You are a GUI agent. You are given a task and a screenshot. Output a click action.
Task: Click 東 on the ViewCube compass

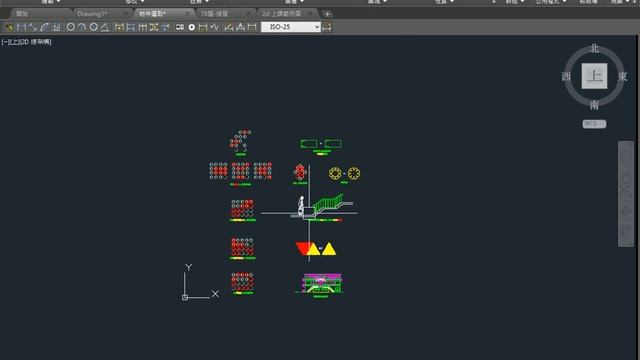click(622, 77)
